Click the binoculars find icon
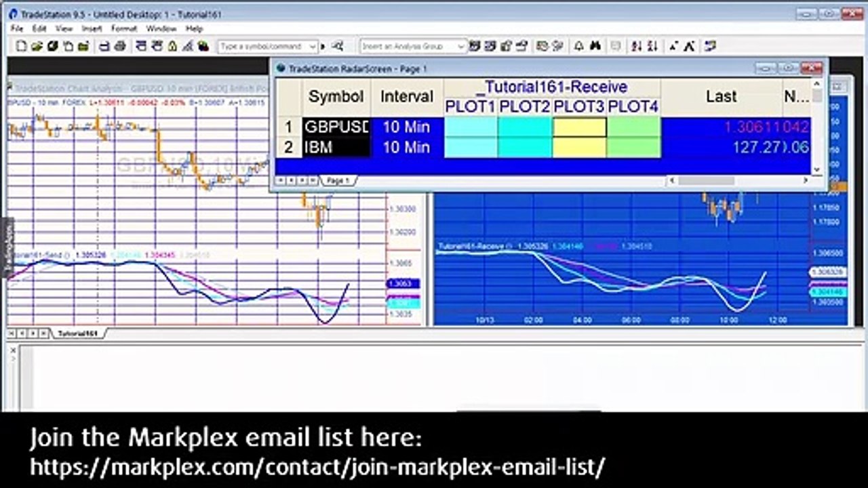Image resolution: width=868 pixels, height=488 pixels. pyautogui.click(x=595, y=46)
